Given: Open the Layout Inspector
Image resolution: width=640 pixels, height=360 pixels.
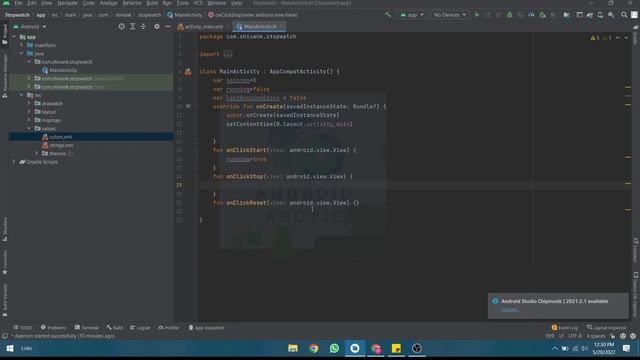Looking at the screenshot, I should tap(606, 327).
